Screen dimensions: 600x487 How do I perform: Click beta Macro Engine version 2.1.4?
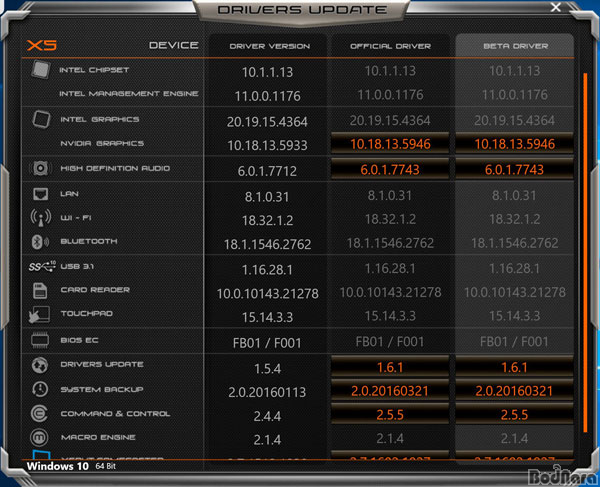coord(515,438)
